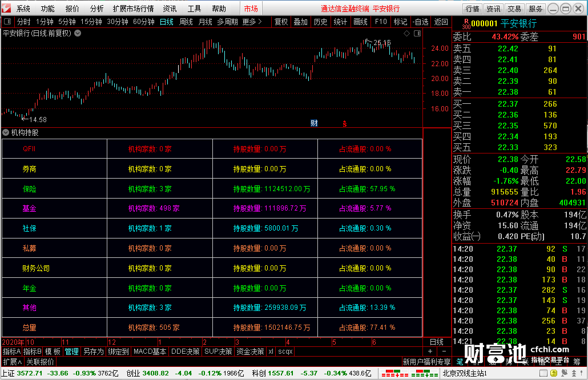Click the green market breadth indicator bar
588x380 pixels.
(425, 374)
